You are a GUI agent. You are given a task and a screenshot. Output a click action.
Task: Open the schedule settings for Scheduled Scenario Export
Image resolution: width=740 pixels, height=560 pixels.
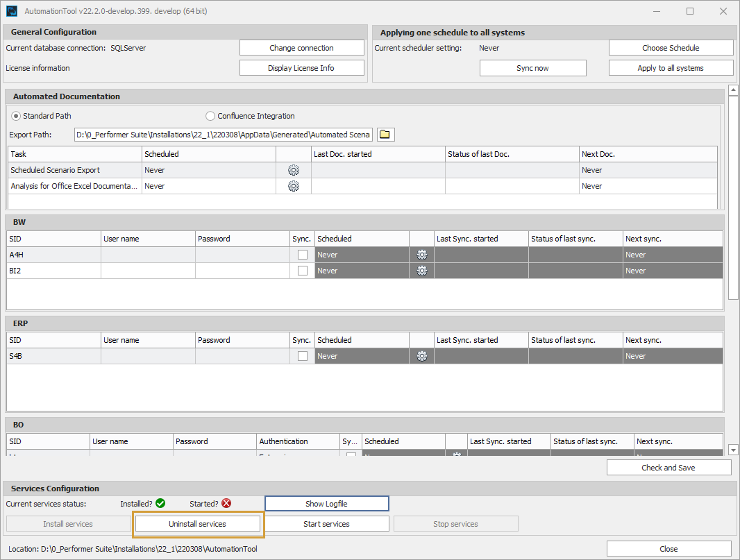point(293,170)
